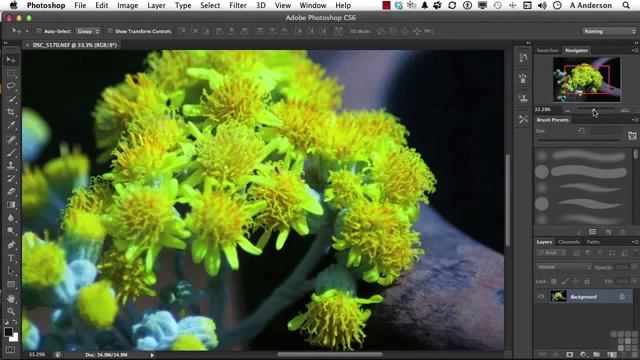The width and height of the screenshot is (640, 360).
Task: Click the brush Size slider
Action: (579, 140)
